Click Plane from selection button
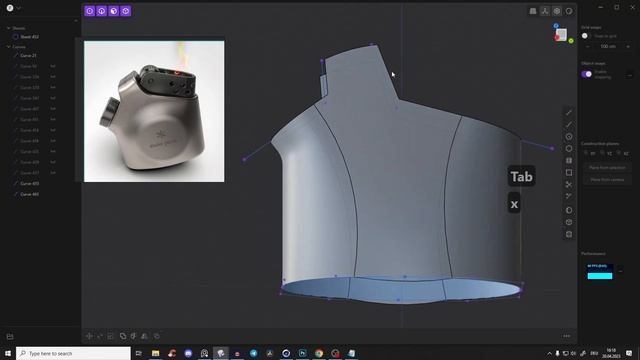Screen dimensions: 640x360 tap(607, 168)
